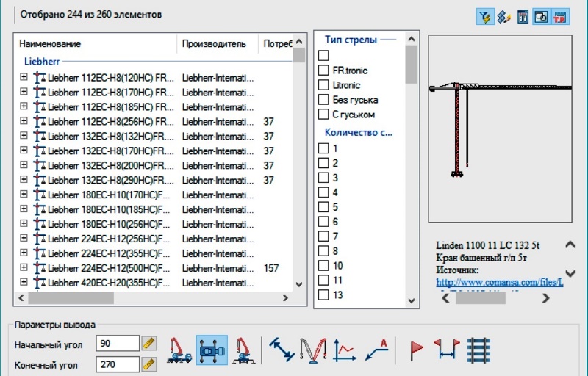Check section count 13 checkbox
Screen dimensions: 588x376
click(323, 294)
